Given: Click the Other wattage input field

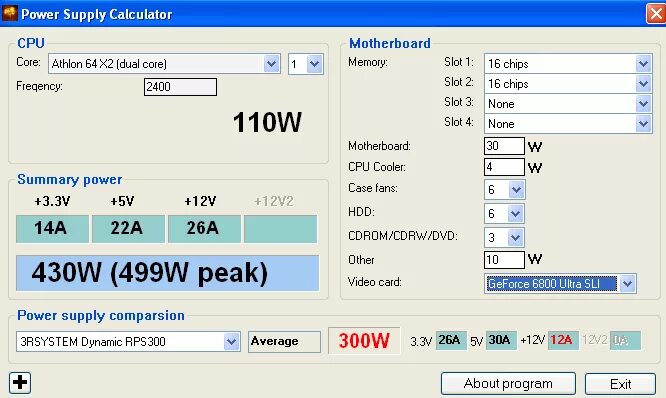Looking at the screenshot, I should [x=504, y=260].
